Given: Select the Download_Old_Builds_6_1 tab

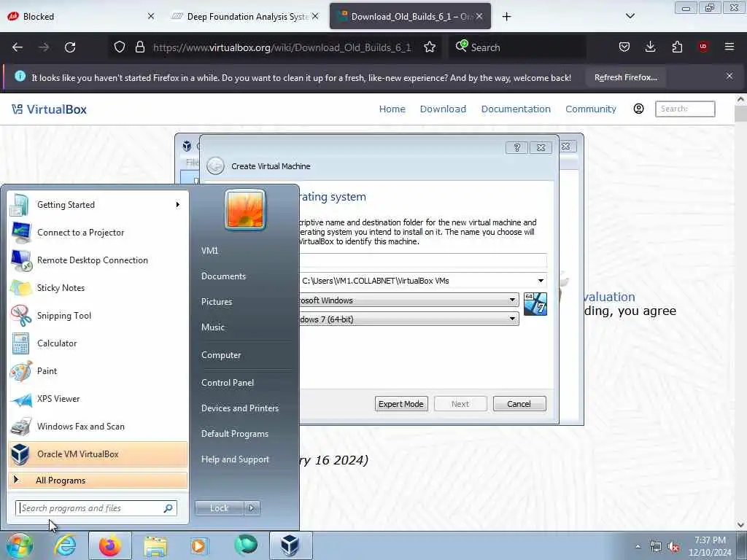Looking at the screenshot, I should pyautogui.click(x=410, y=16).
